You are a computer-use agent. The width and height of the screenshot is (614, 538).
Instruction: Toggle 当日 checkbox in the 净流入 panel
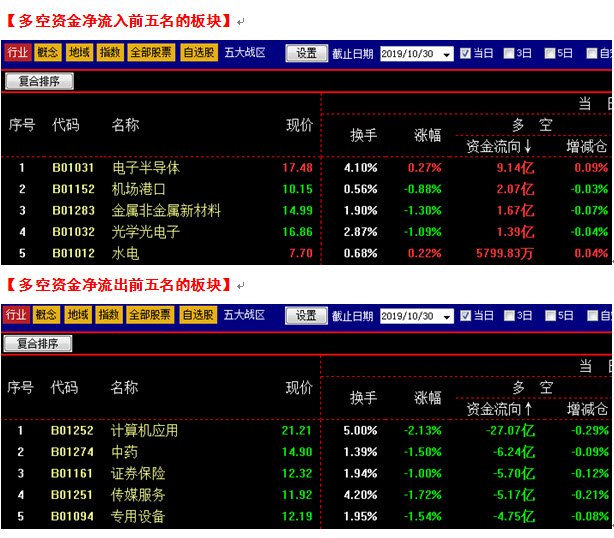pyautogui.click(x=465, y=53)
